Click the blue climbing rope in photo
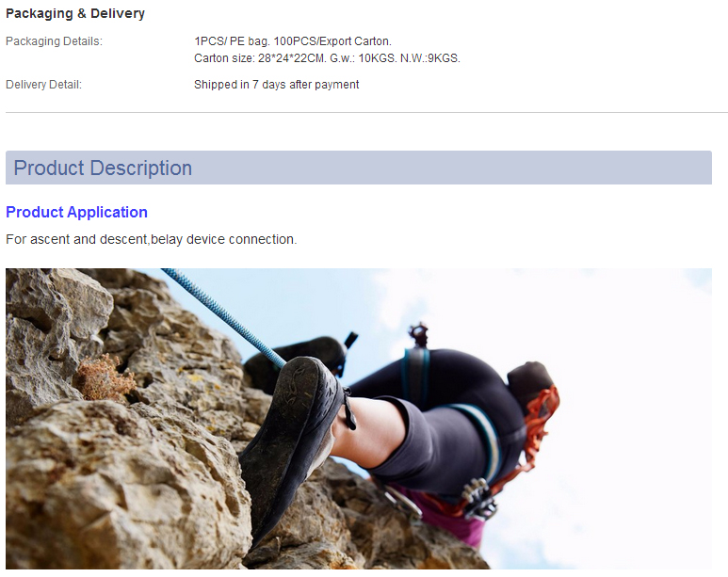 pos(223,316)
